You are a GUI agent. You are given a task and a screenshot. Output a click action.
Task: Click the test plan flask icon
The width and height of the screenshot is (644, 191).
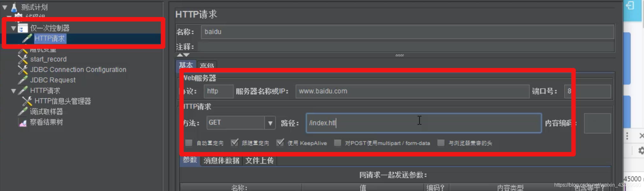point(14,7)
